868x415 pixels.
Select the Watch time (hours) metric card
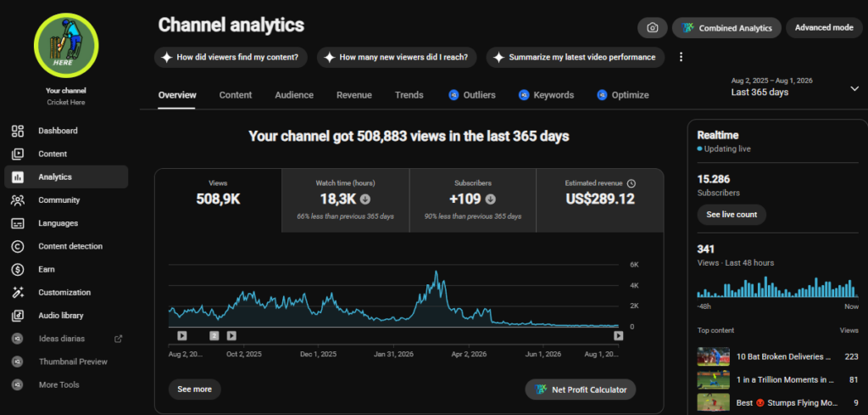pos(346,200)
